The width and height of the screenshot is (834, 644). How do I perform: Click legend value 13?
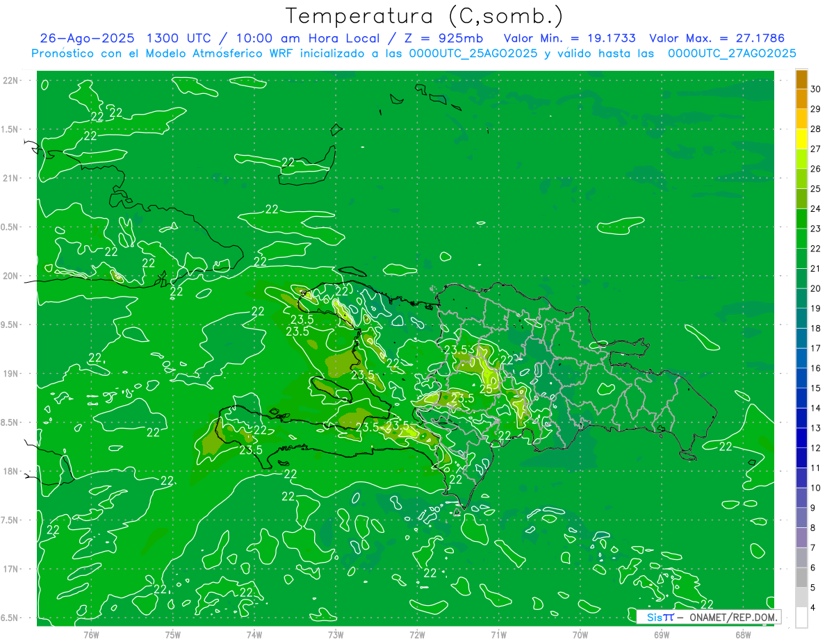816,428
